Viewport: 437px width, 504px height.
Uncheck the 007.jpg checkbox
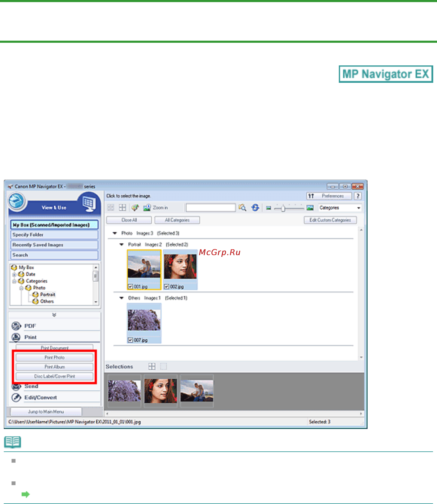(130, 340)
